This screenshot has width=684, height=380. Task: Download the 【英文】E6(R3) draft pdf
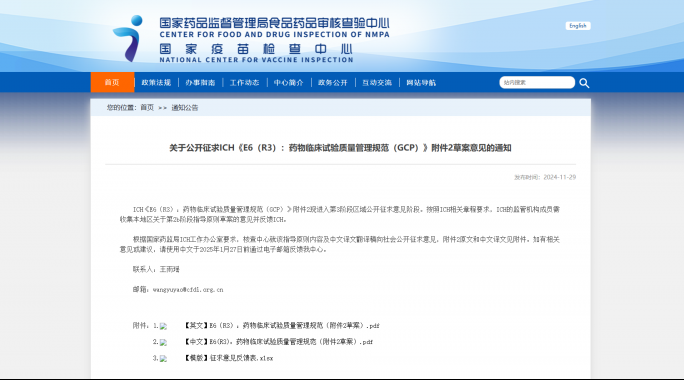coord(281,325)
